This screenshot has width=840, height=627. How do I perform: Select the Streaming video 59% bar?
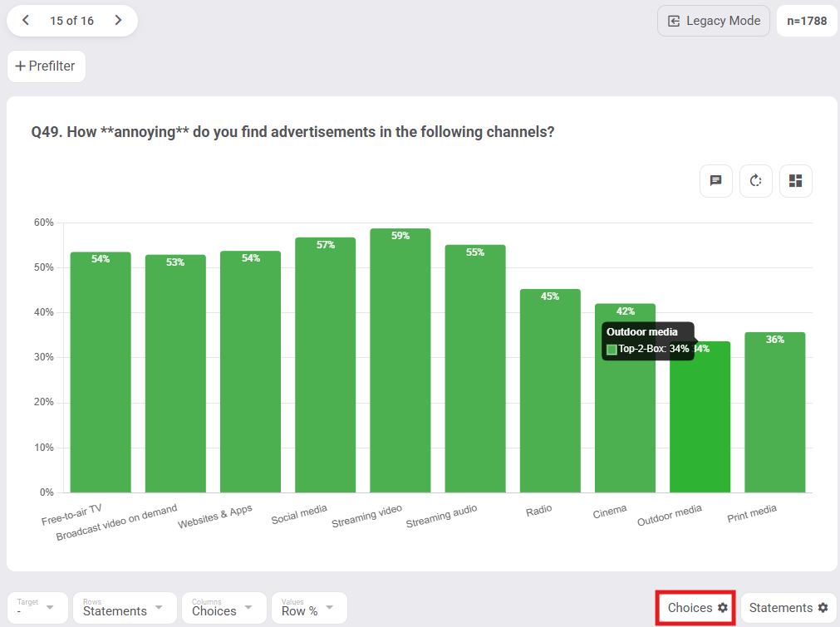(400, 360)
